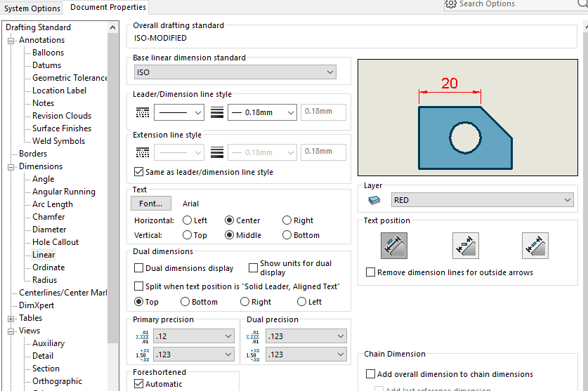This screenshot has width=588, height=391.
Task: Select Solid Leader, Aligned Text position icon
Action: click(x=393, y=246)
